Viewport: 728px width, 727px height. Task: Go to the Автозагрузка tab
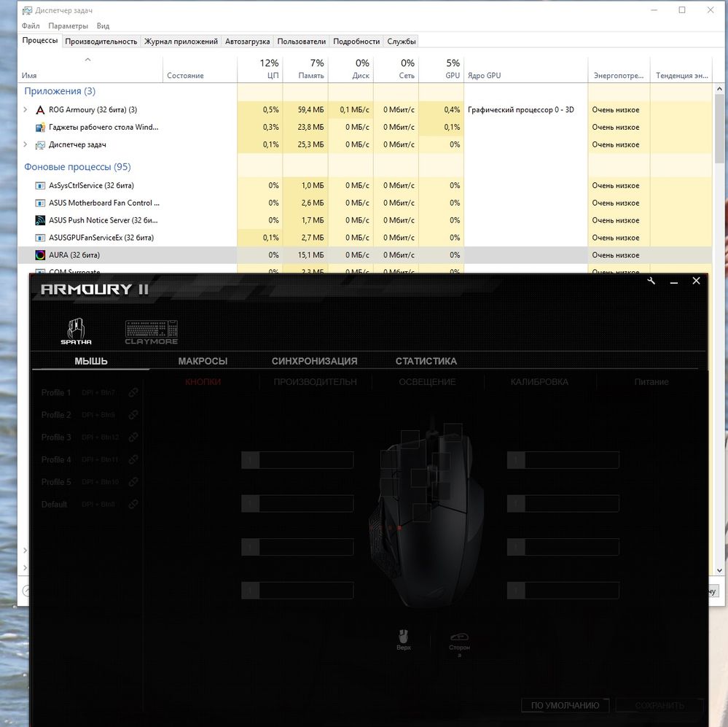pos(248,42)
